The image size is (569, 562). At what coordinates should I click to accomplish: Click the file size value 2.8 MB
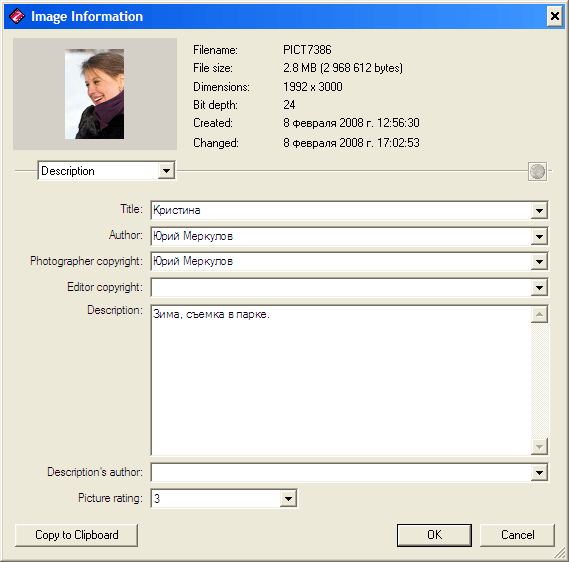[x=343, y=68]
